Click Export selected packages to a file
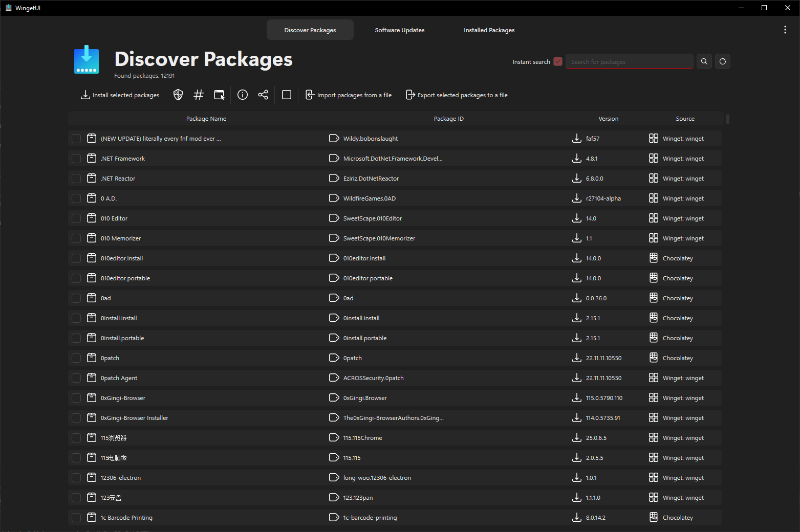 (457, 95)
